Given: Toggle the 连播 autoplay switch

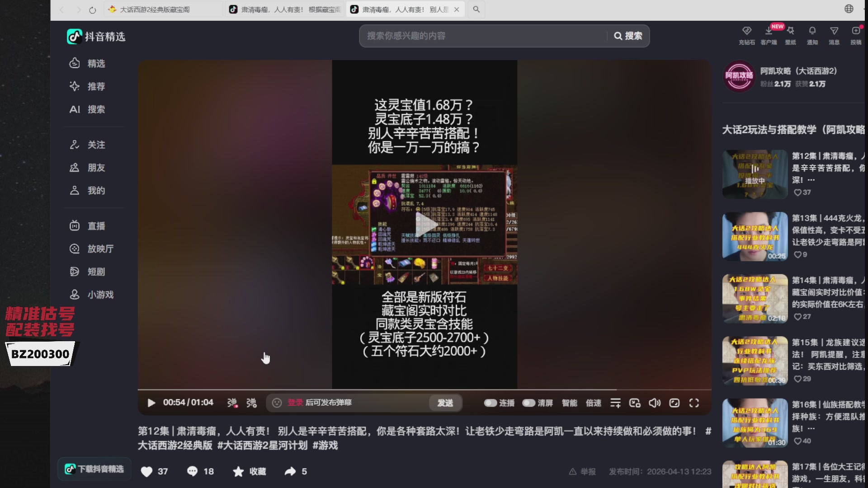Looking at the screenshot, I should pyautogui.click(x=491, y=403).
